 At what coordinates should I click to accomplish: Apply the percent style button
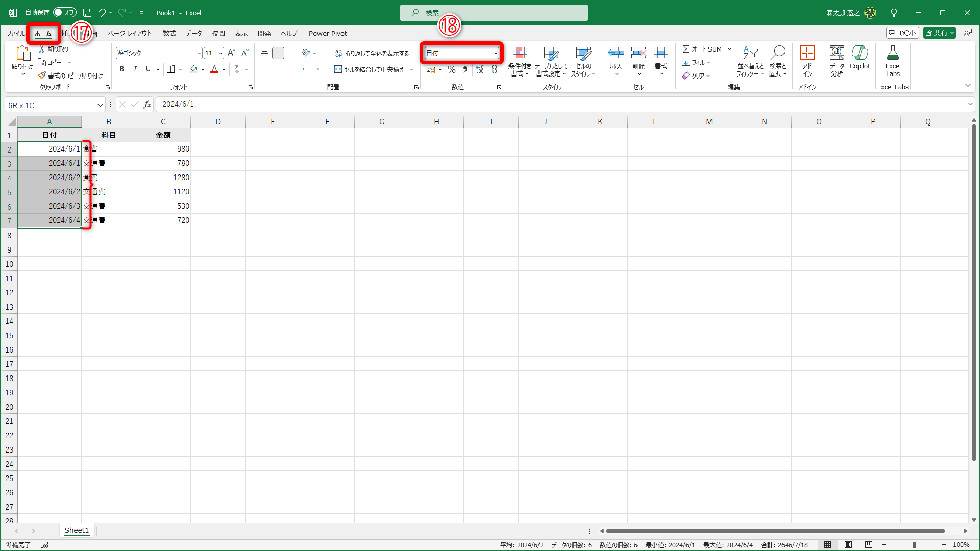point(451,69)
